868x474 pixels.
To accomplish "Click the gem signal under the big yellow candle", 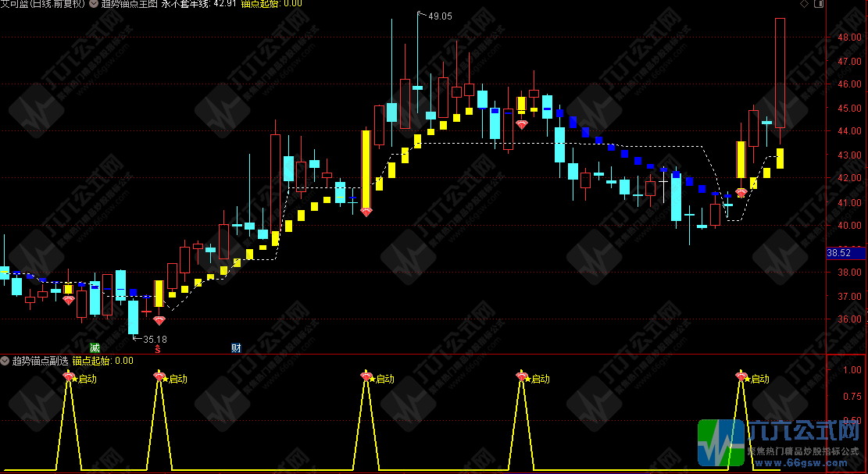I will pyautogui.click(x=366, y=211).
